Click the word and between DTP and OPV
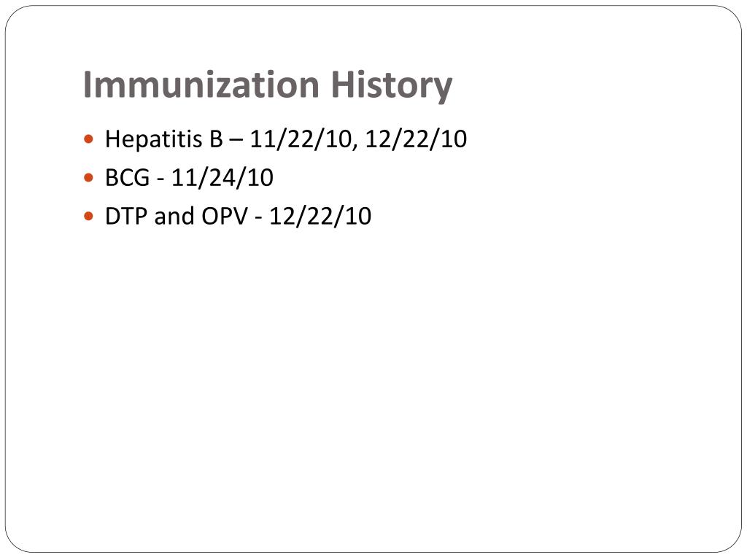 pos(174,216)
